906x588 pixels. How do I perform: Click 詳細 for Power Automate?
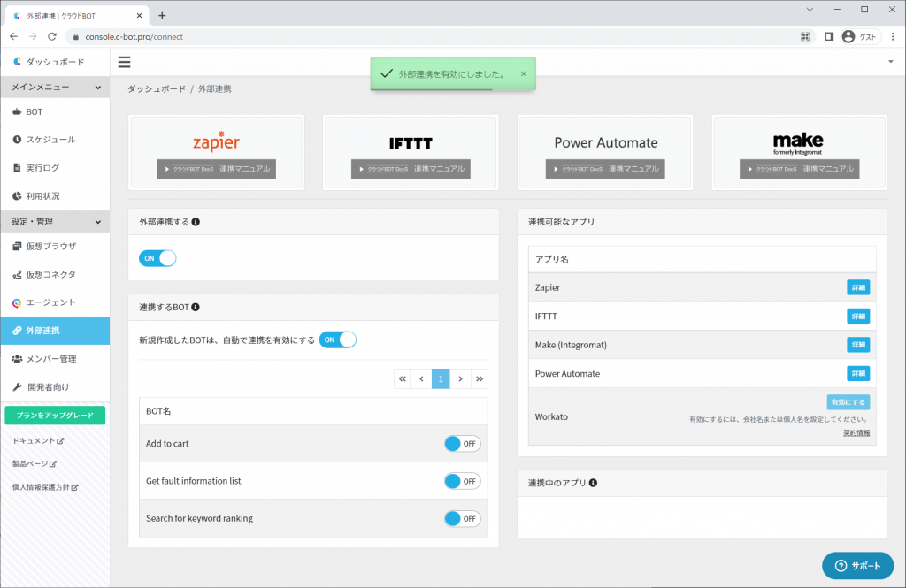point(858,374)
